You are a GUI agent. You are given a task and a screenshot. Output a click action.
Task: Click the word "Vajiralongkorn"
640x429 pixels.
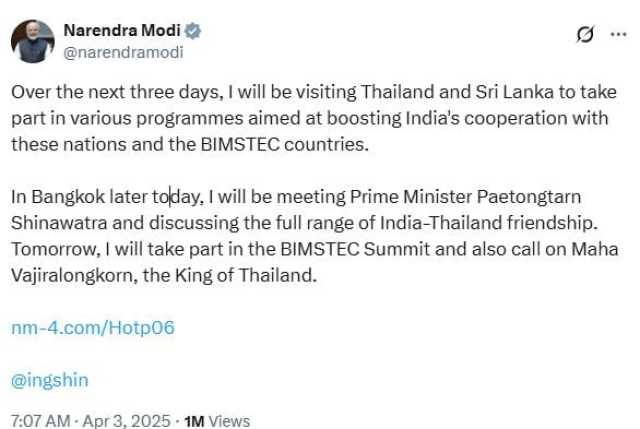[75, 276]
